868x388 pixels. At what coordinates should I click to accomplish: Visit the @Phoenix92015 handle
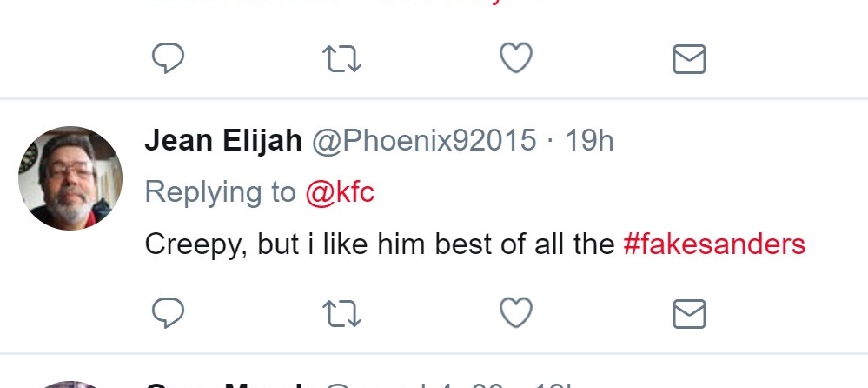click(424, 141)
